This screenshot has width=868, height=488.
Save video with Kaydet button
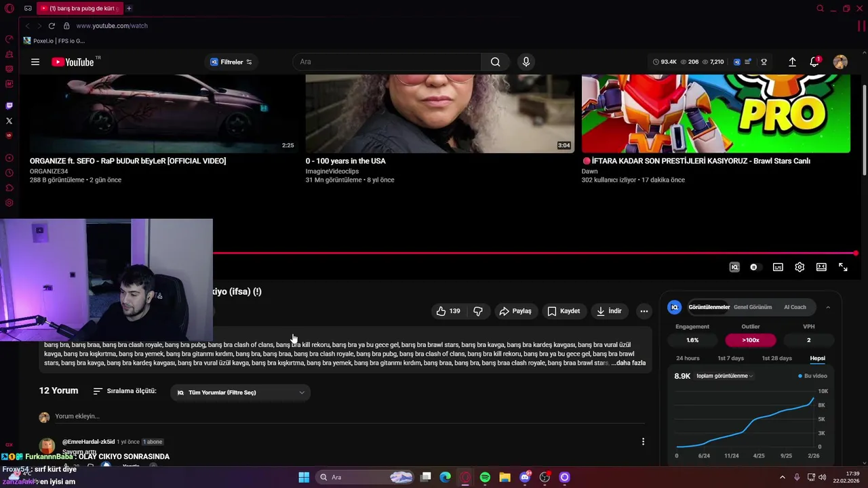(x=564, y=311)
